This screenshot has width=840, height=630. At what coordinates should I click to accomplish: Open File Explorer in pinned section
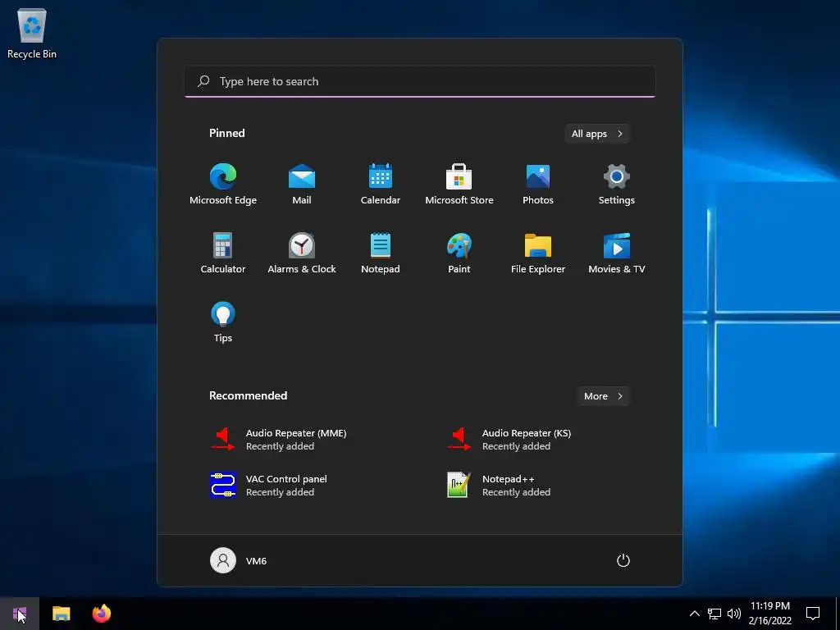pos(538,253)
